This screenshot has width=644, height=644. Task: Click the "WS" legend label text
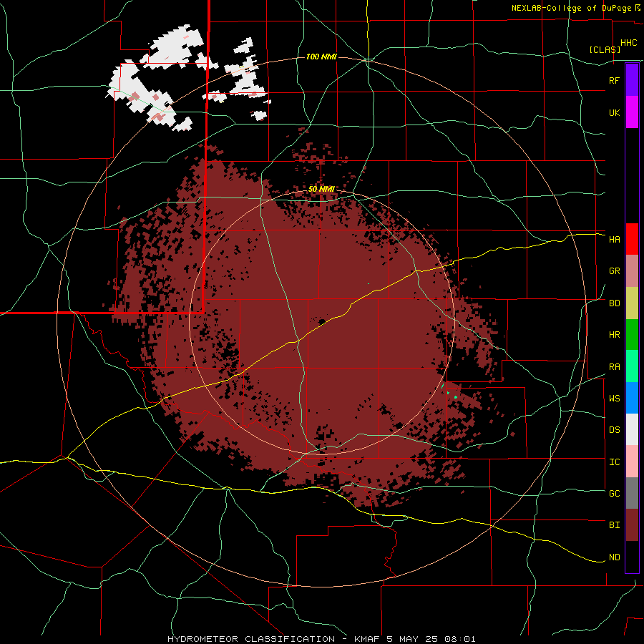coord(615,399)
